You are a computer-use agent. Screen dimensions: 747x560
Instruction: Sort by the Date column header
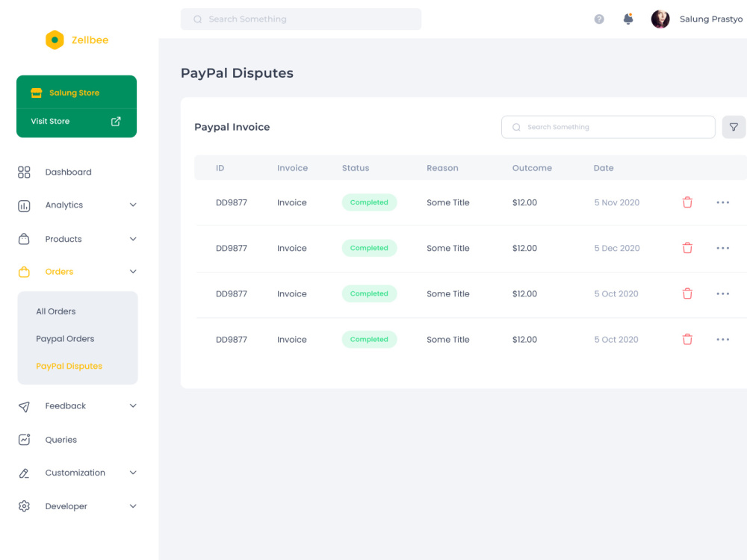coord(603,168)
